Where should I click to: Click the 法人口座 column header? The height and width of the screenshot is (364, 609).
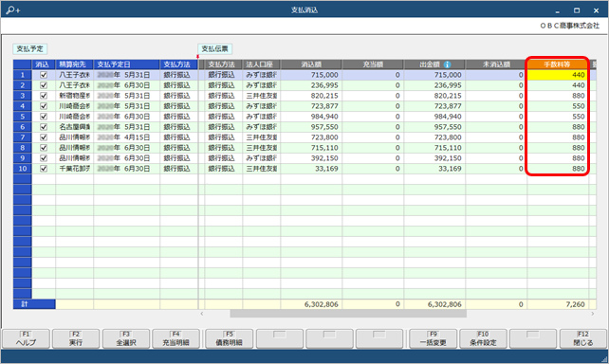tap(262, 64)
